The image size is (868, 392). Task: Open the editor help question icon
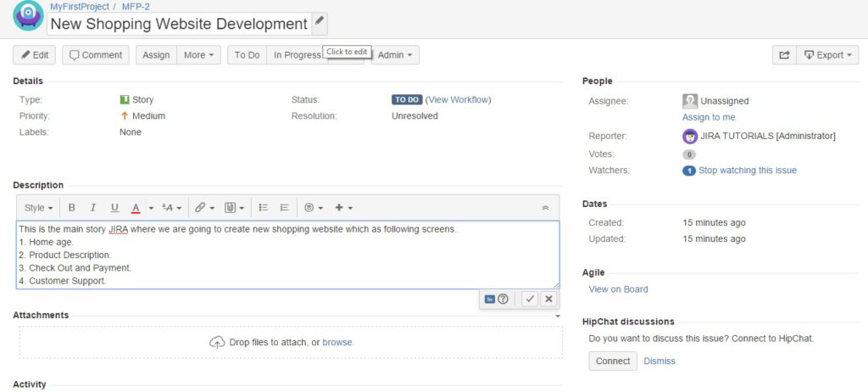pos(503,299)
